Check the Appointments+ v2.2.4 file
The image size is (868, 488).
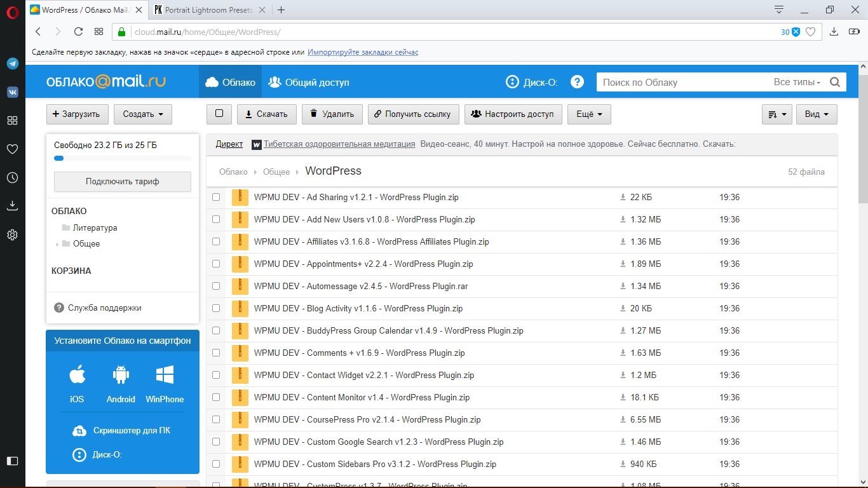pos(216,264)
